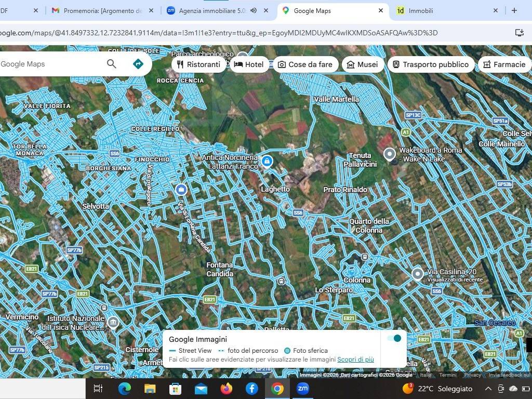Click the browser address bar URL

219,33
